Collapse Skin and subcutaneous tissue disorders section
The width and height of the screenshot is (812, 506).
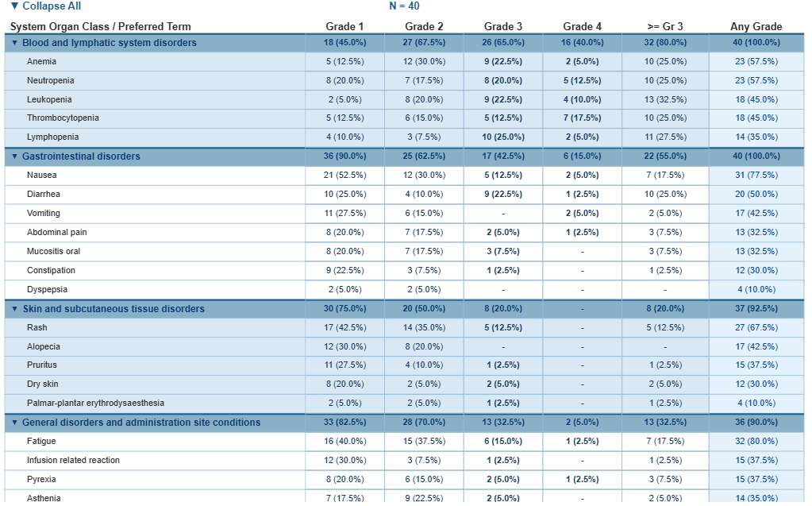pyautogui.click(x=14, y=309)
